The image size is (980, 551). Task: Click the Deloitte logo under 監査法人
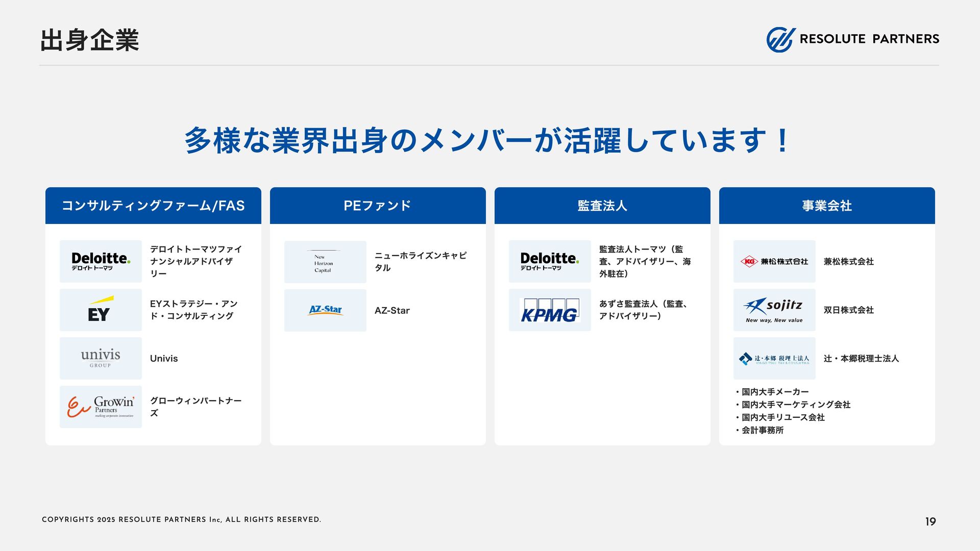(x=550, y=261)
